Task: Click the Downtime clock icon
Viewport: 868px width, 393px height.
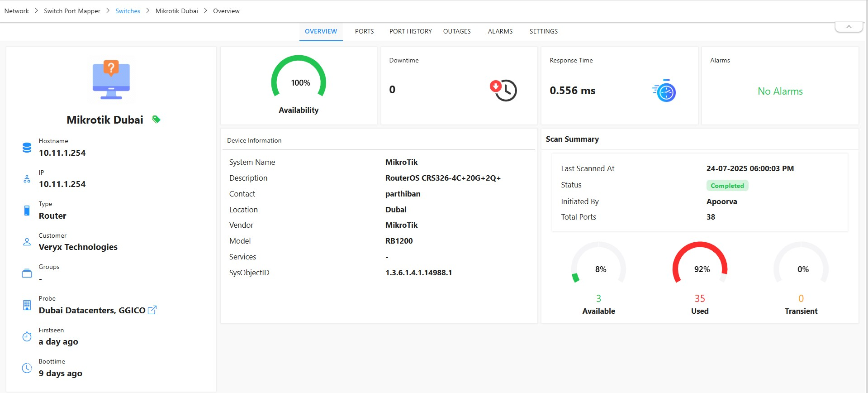Action: tap(503, 90)
